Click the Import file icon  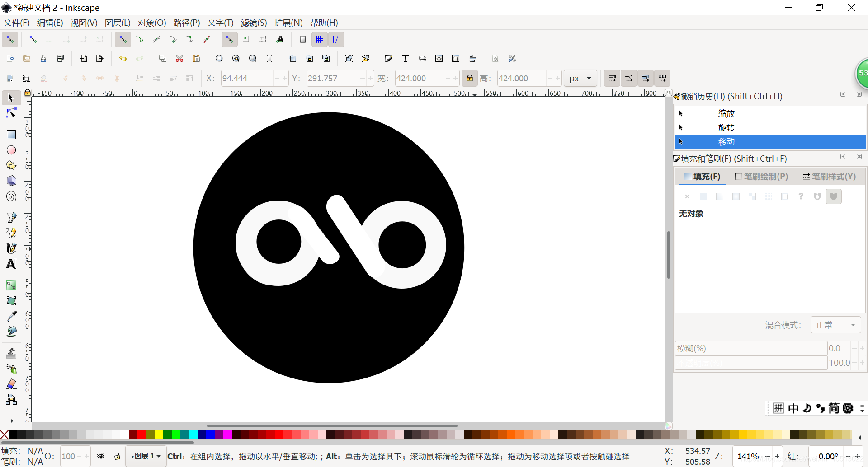pos(83,58)
